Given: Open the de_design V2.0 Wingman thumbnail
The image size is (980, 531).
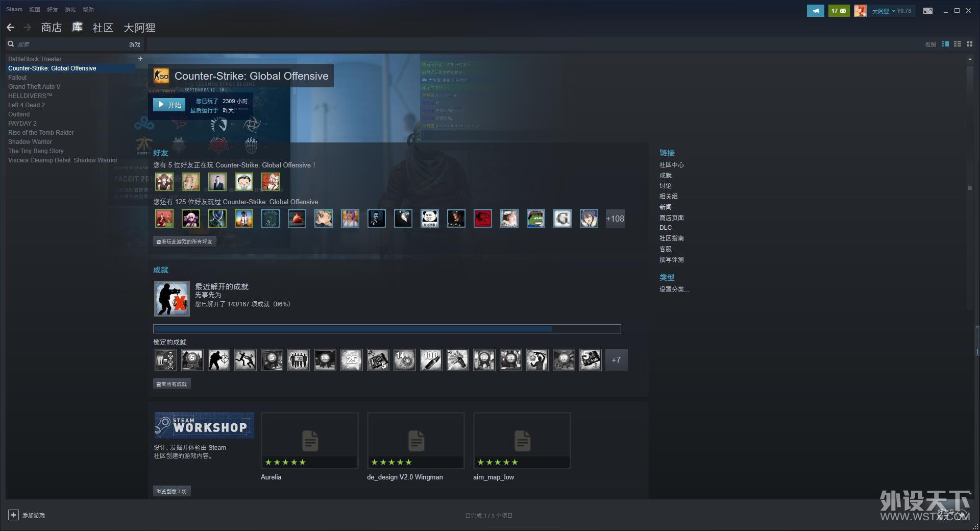Looking at the screenshot, I should [x=416, y=440].
